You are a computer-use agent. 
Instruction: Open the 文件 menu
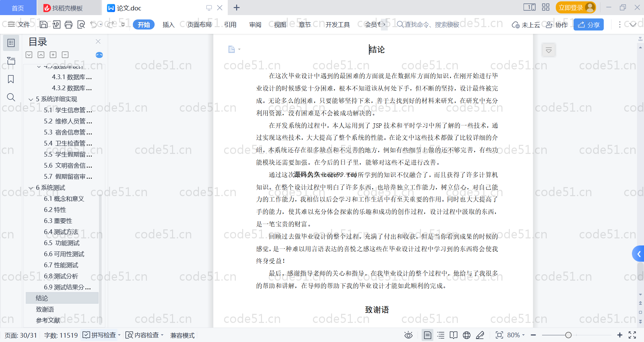point(19,24)
